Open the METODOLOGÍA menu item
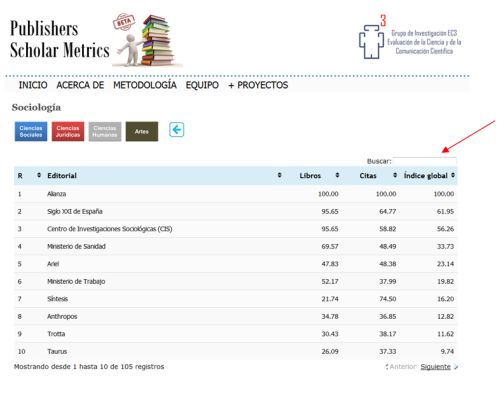500x399 pixels. pyautogui.click(x=145, y=85)
